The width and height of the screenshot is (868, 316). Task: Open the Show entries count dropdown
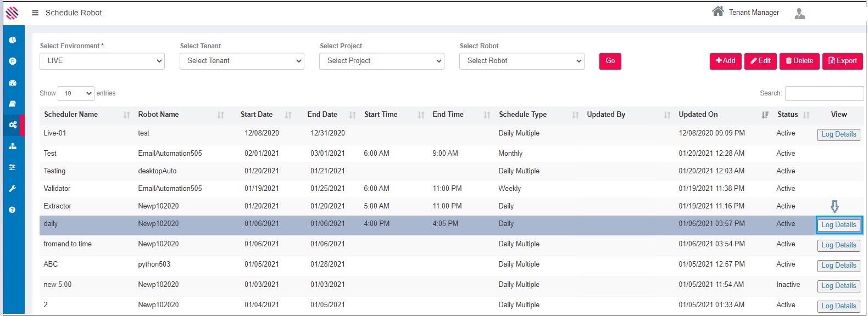(x=76, y=93)
